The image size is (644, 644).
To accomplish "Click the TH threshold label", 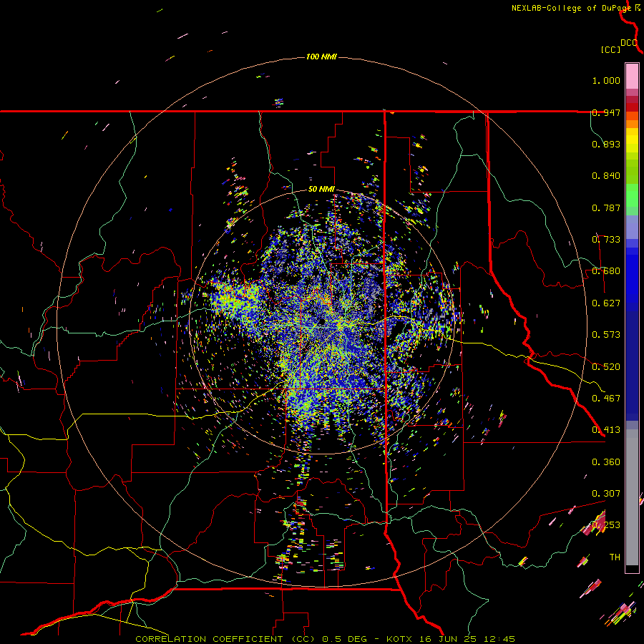I will [615, 557].
